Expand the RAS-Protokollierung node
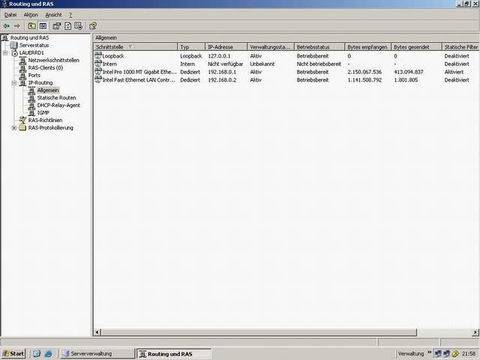Viewport: 480px width, 360px height. (14, 128)
